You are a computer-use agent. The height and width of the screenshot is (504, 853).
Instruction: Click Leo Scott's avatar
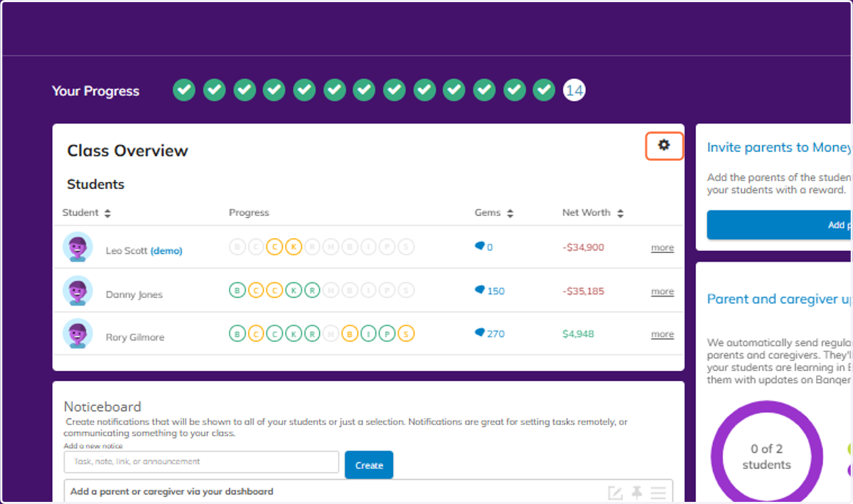pos(77,247)
